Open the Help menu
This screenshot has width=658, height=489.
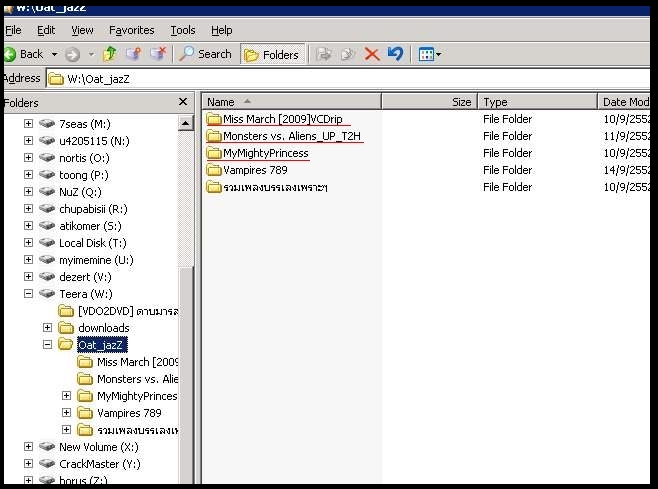(x=221, y=30)
